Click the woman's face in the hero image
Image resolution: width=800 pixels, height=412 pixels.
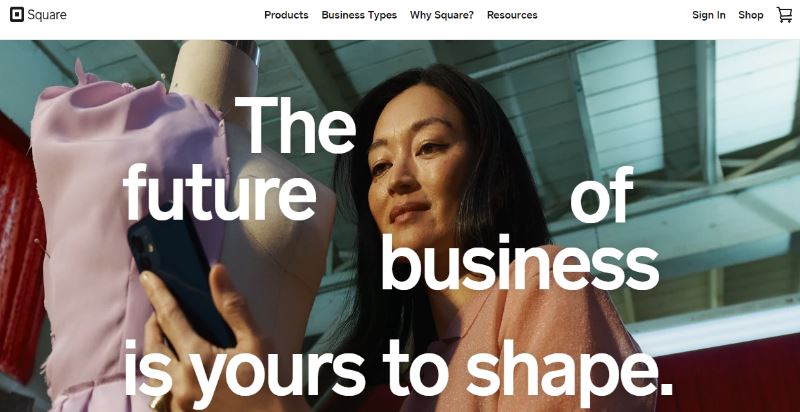pos(420,170)
